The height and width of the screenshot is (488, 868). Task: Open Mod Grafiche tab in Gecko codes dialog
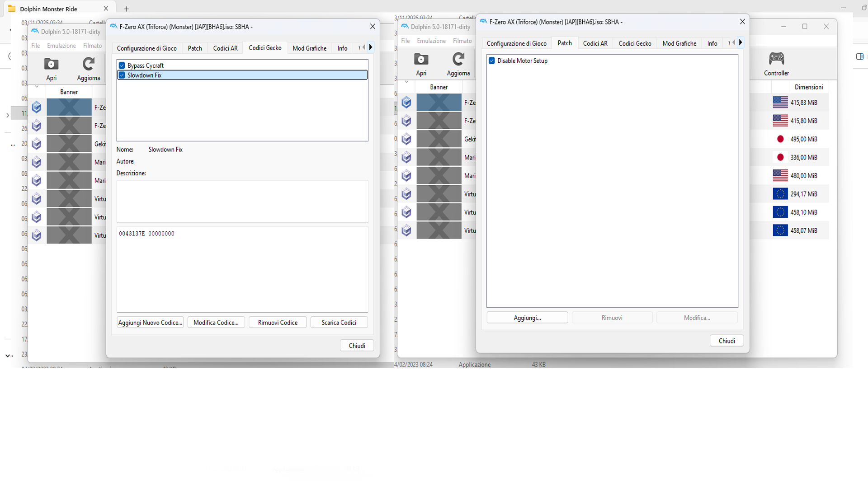[x=309, y=48]
